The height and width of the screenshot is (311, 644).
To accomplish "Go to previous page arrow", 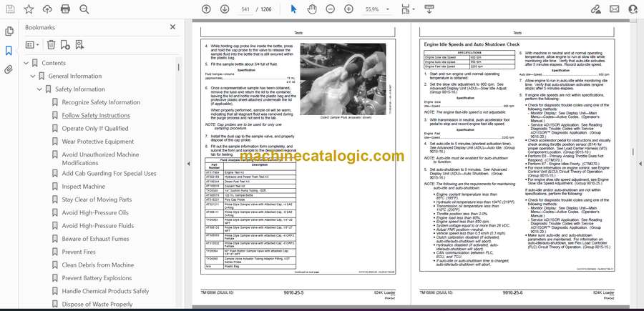I will pos(206,9).
